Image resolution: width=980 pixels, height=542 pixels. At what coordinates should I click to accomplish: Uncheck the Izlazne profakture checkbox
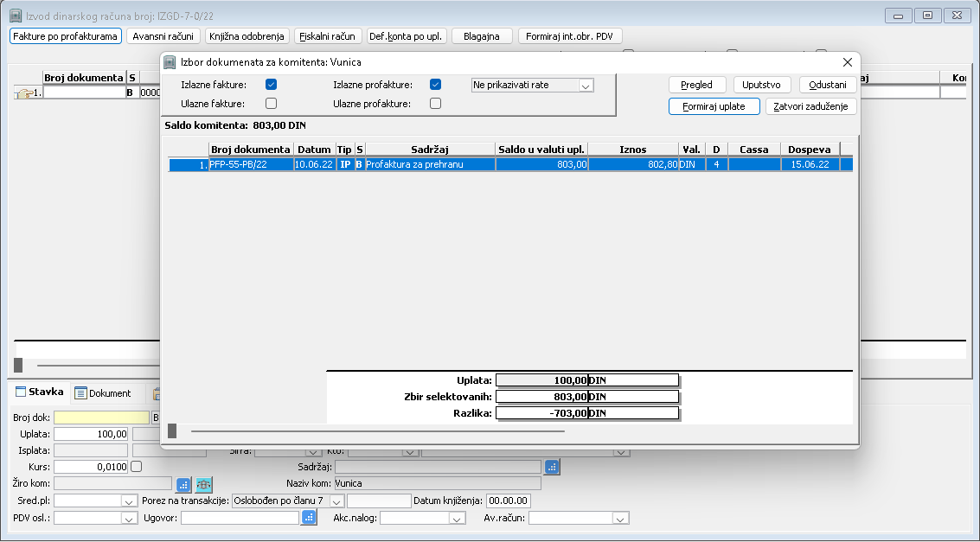coord(436,85)
